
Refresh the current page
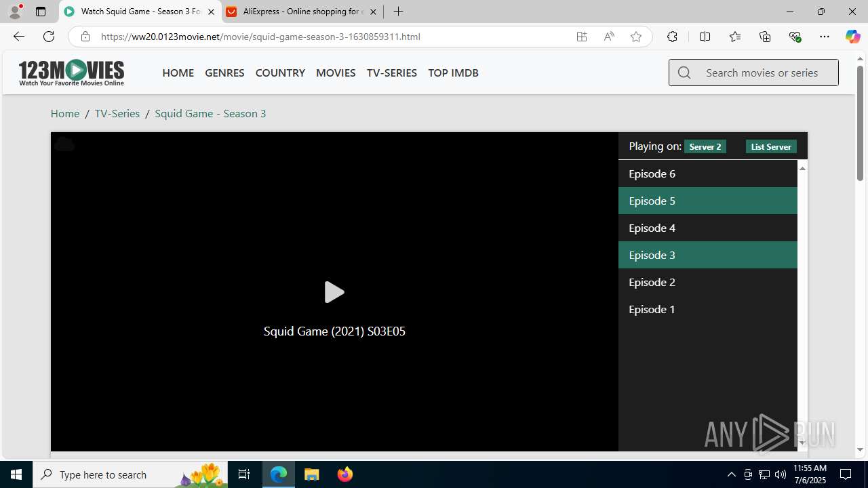pyautogui.click(x=49, y=37)
